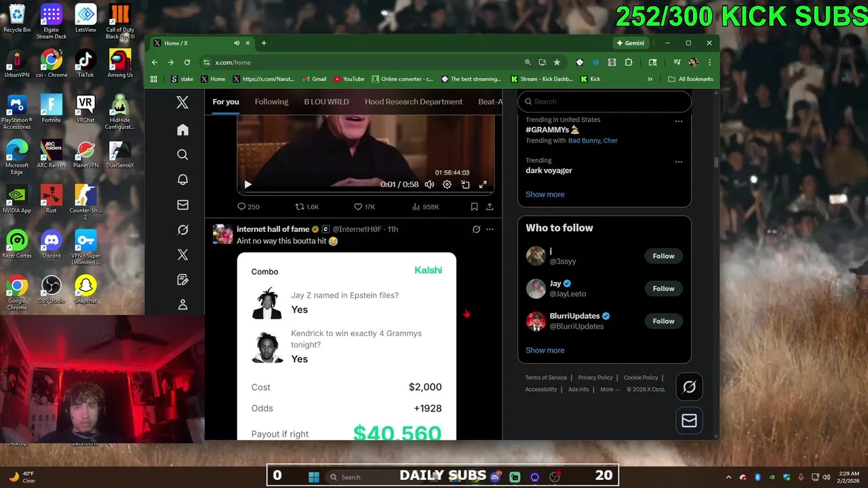Mute the Home / X tab audio
The height and width of the screenshot is (488, 868).
tap(237, 43)
